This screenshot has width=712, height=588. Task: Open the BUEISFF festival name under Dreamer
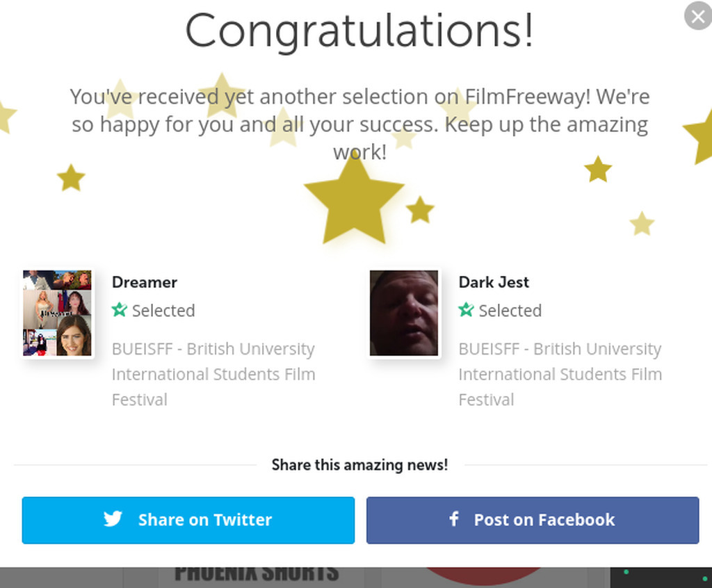click(213, 374)
